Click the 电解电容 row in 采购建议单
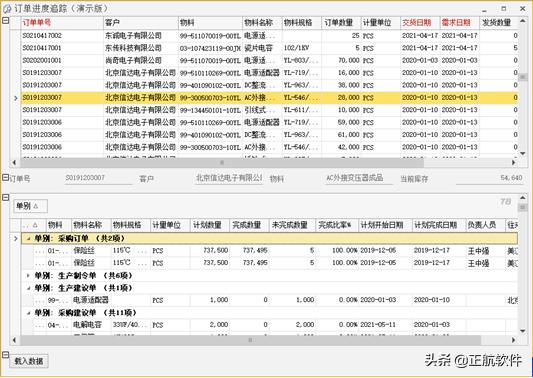533x378 pixels. pyautogui.click(x=270, y=325)
